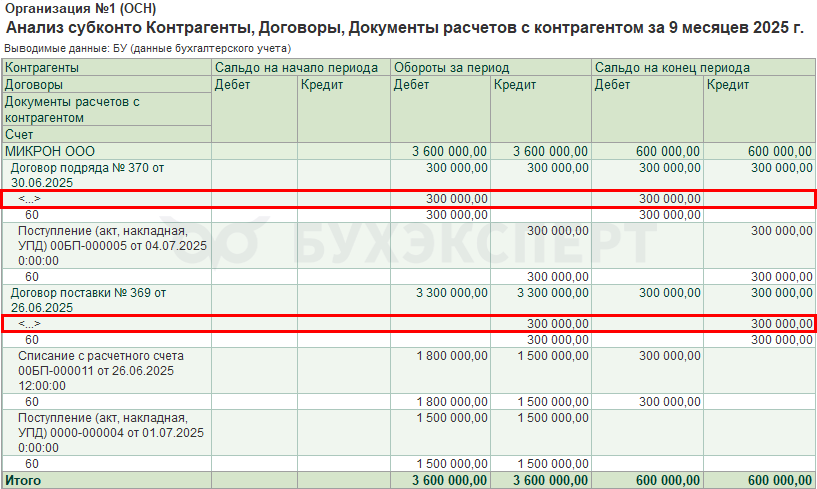Screen dimensions: 817x489
Task: Click Списание 00БП-000011 debit turnover 1 800 000,00
Action: tap(452, 356)
